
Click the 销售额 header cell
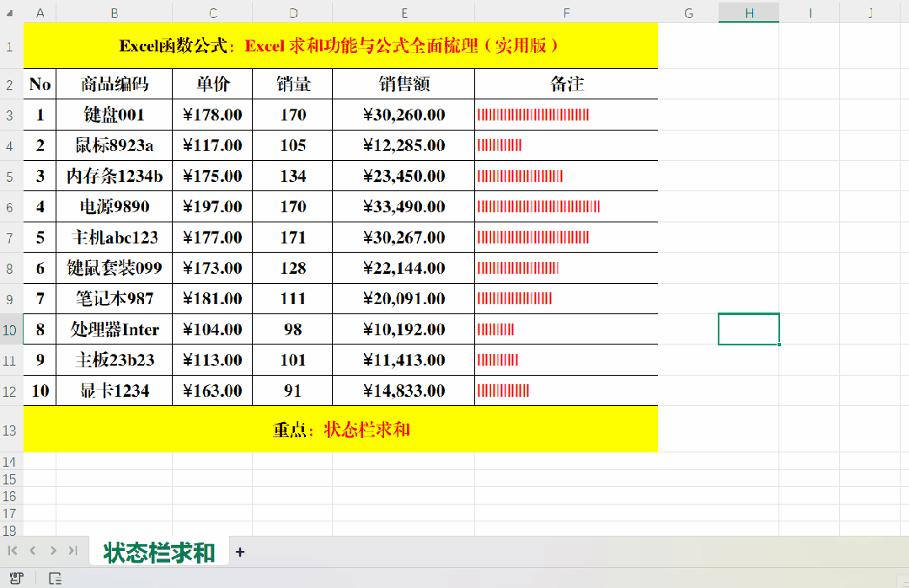pyautogui.click(x=404, y=84)
